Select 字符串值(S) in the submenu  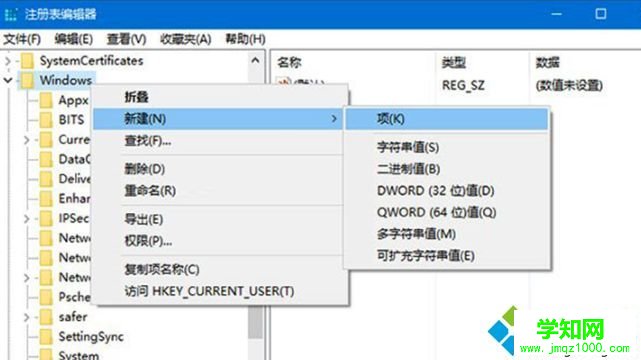coord(447,147)
